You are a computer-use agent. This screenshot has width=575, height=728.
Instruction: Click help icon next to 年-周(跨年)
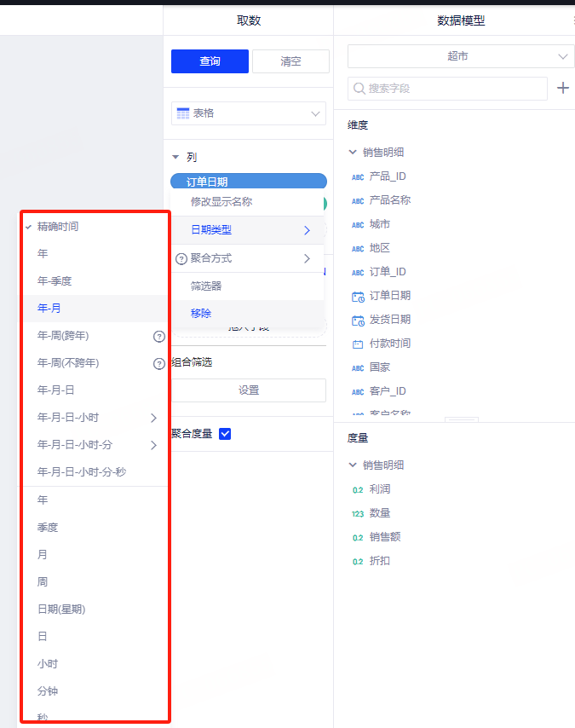tap(158, 336)
